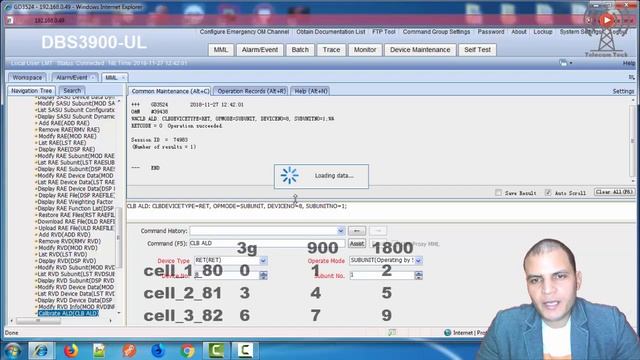Open Device Maintenance
Screen dimensions: 640x360
420,50
